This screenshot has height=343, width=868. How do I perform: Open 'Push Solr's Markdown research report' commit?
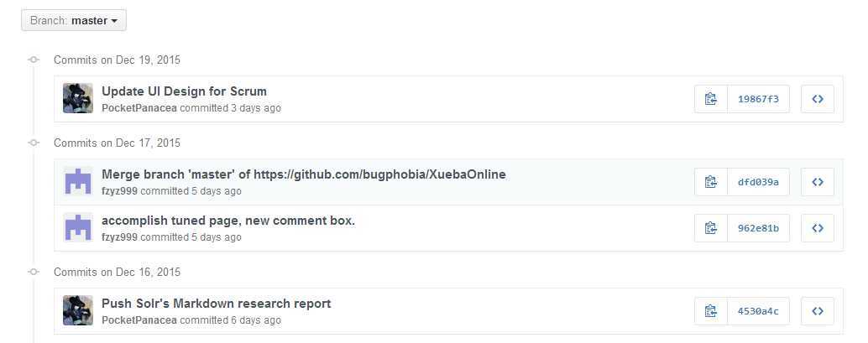[216, 304]
